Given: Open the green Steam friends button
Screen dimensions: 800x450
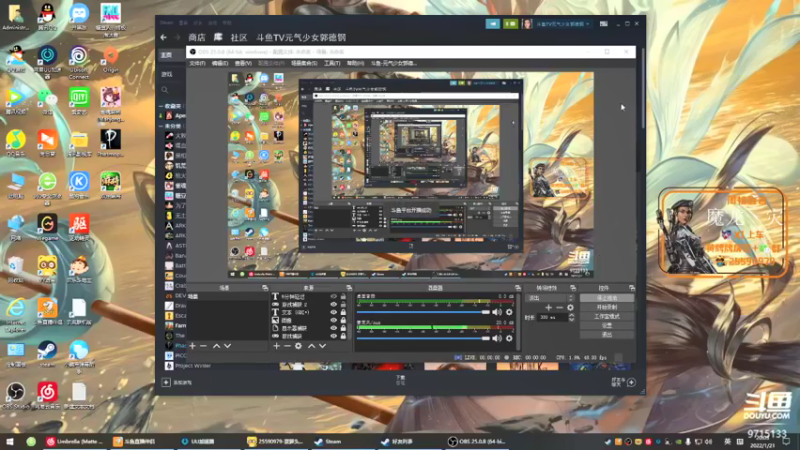Looking at the screenshot, I should pos(510,23).
